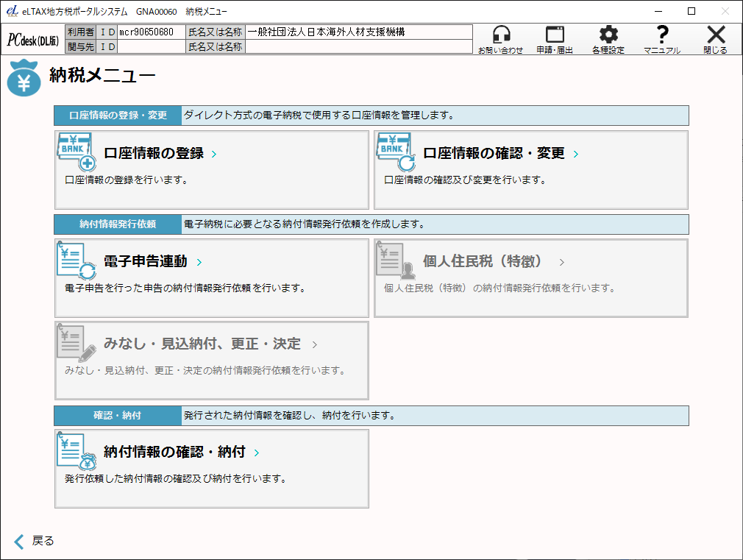Open お問い合わせ headset icon
743x560 pixels.
click(501, 35)
